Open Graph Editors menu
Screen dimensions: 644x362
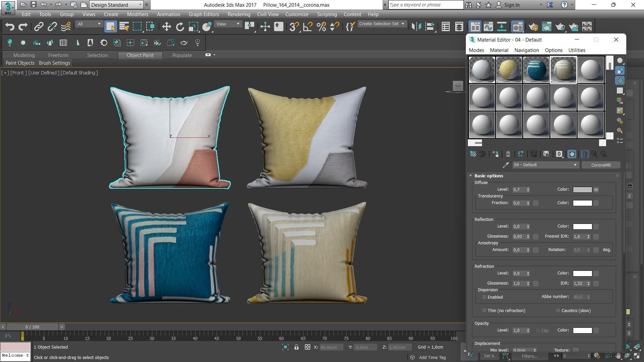pyautogui.click(x=204, y=14)
